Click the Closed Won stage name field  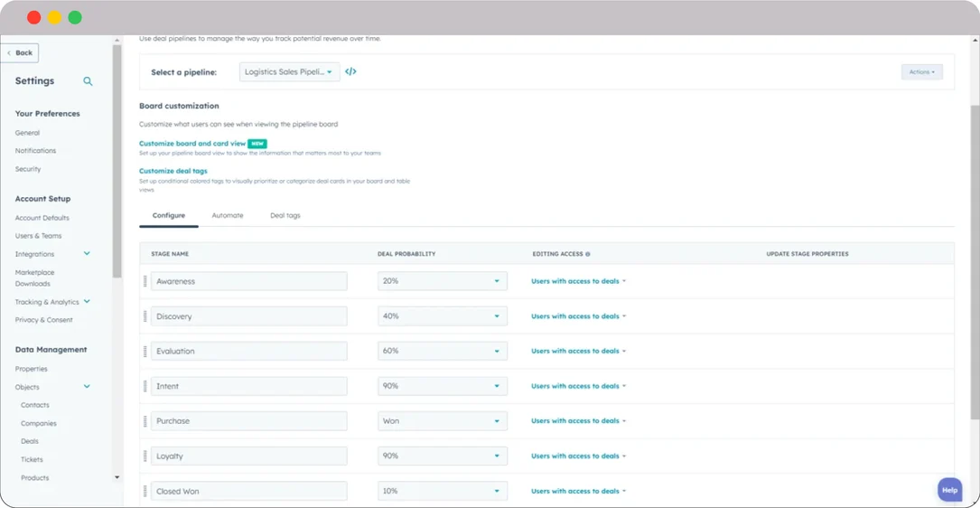pyautogui.click(x=249, y=491)
